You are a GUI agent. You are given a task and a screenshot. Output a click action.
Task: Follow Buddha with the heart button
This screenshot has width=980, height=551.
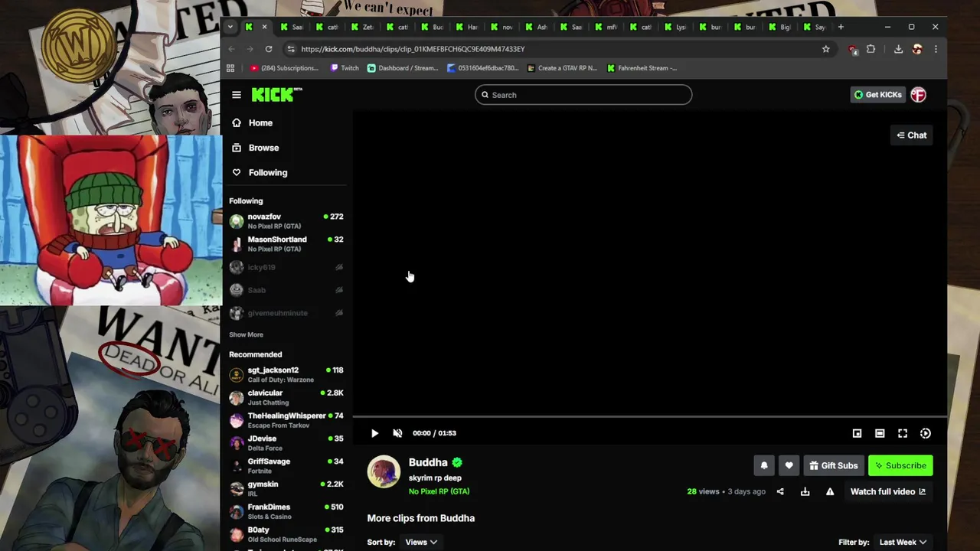click(789, 465)
